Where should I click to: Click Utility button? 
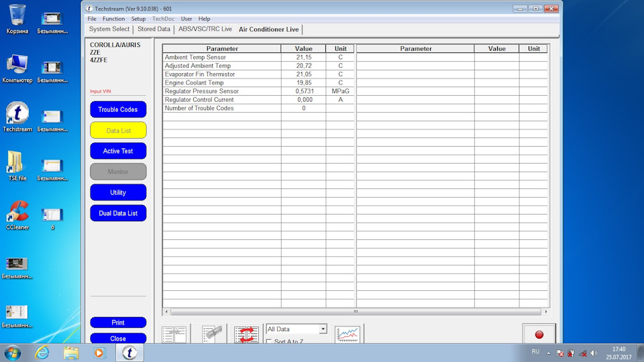[118, 192]
